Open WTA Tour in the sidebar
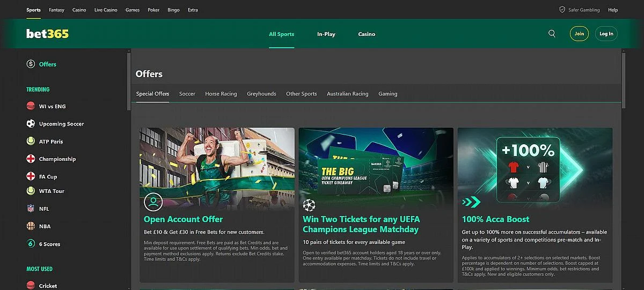Image resolution: width=644 pixels, height=290 pixels. click(x=52, y=191)
